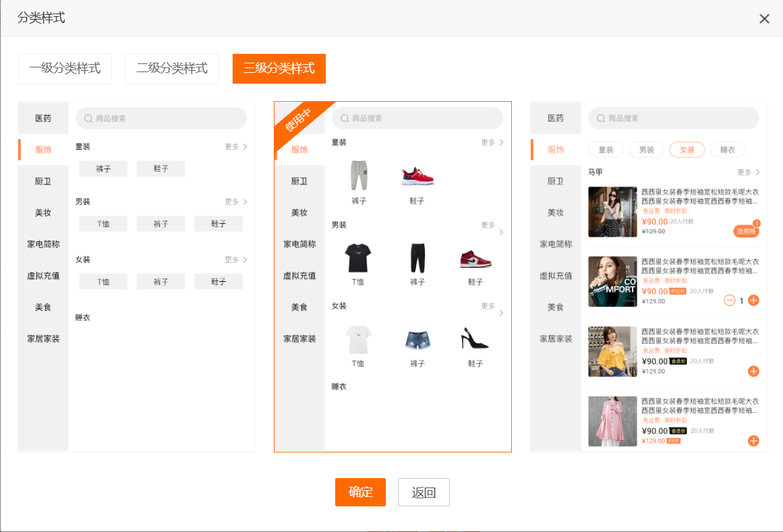Screen dimensions: 783x532
Task: Click the 确定 confirm button
Action: pyautogui.click(x=360, y=492)
